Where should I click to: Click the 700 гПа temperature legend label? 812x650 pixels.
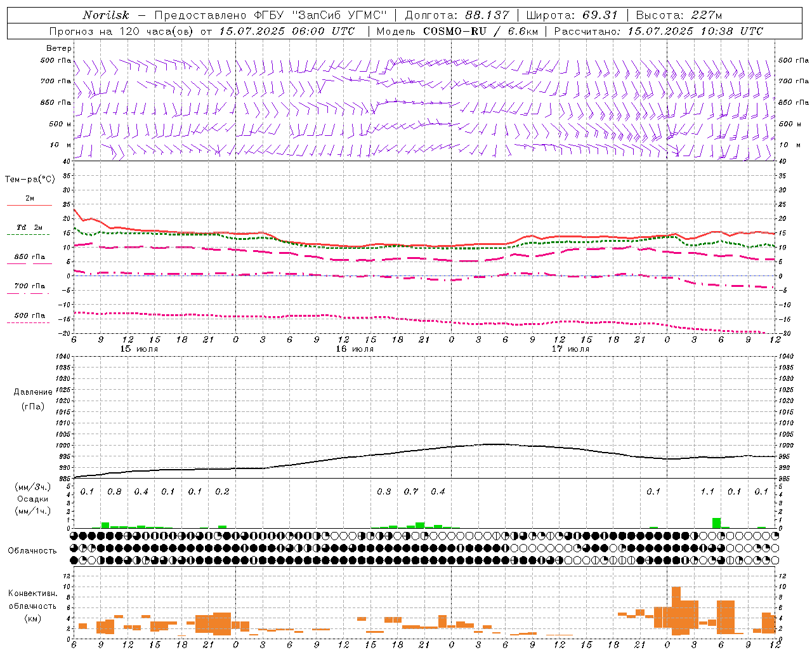pos(30,286)
